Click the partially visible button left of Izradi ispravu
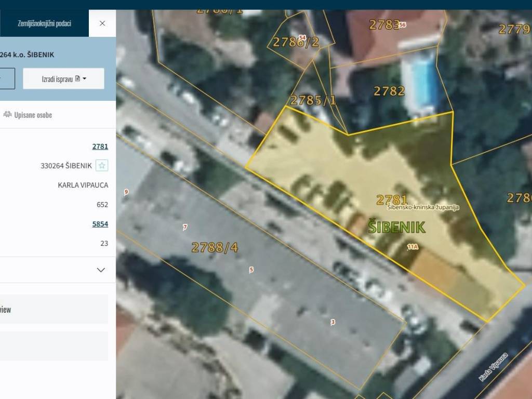 (x=6, y=79)
